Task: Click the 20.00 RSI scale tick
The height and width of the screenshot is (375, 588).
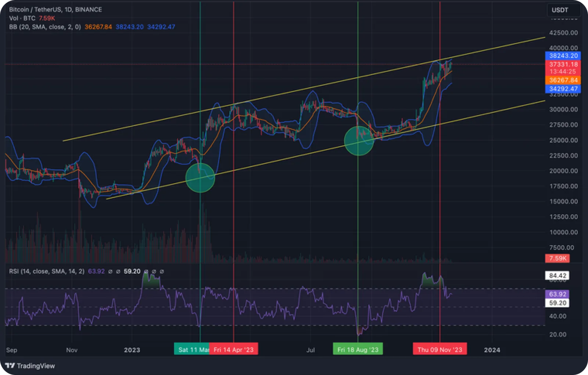Action: pos(557,334)
